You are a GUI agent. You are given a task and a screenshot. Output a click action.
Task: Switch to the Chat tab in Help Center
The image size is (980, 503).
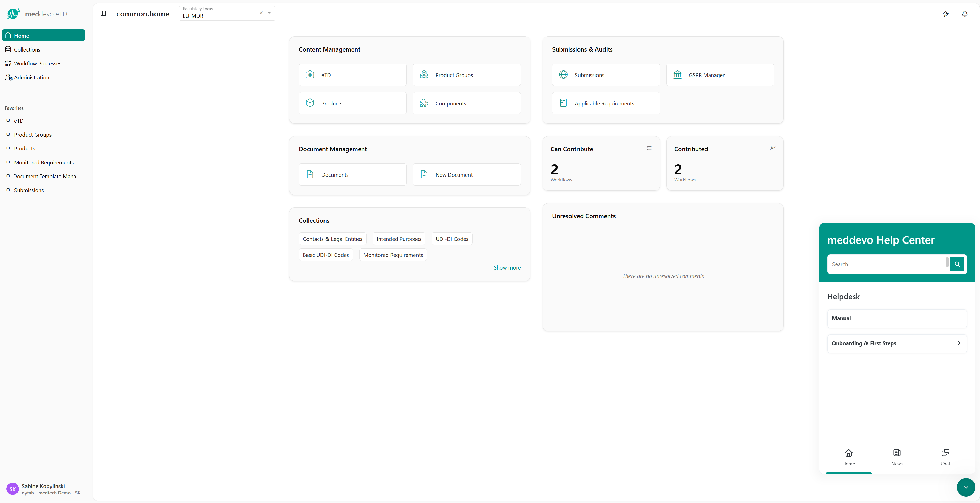click(945, 457)
